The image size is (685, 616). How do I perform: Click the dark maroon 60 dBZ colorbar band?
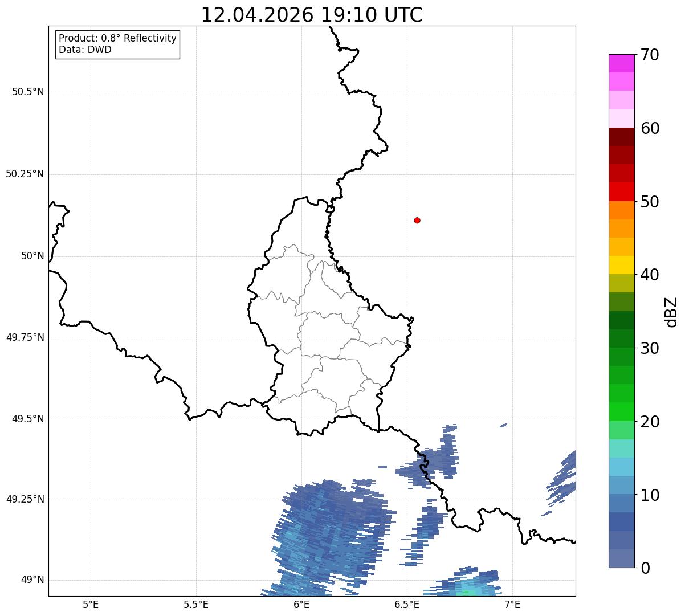coord(621,137)
